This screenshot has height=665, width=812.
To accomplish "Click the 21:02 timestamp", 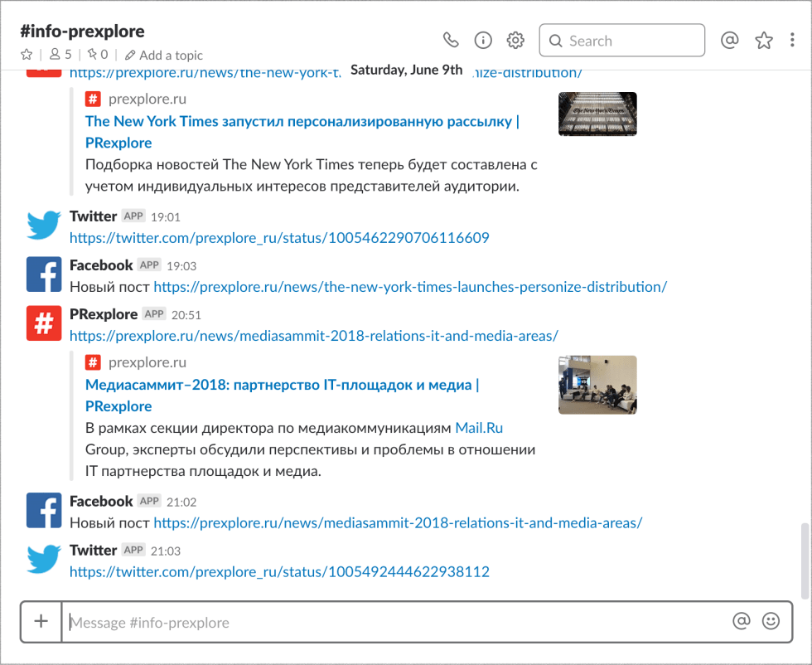I will click(x=181, y=502).
